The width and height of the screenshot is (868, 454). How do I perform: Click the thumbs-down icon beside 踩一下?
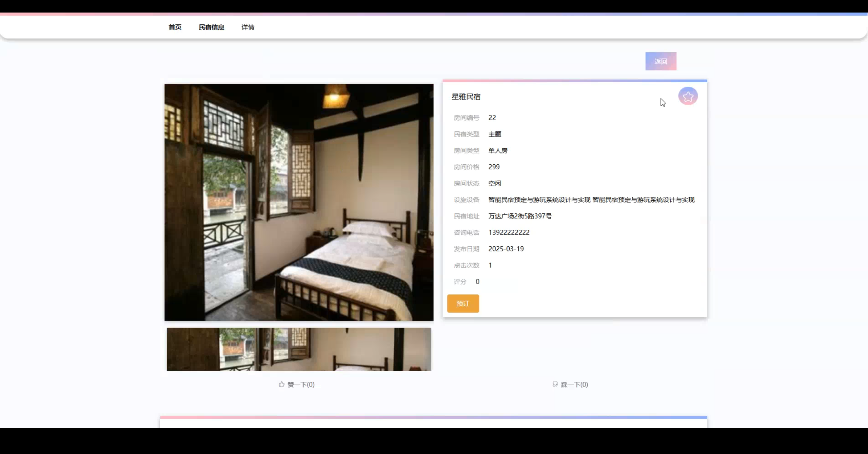tap(555, 384)
